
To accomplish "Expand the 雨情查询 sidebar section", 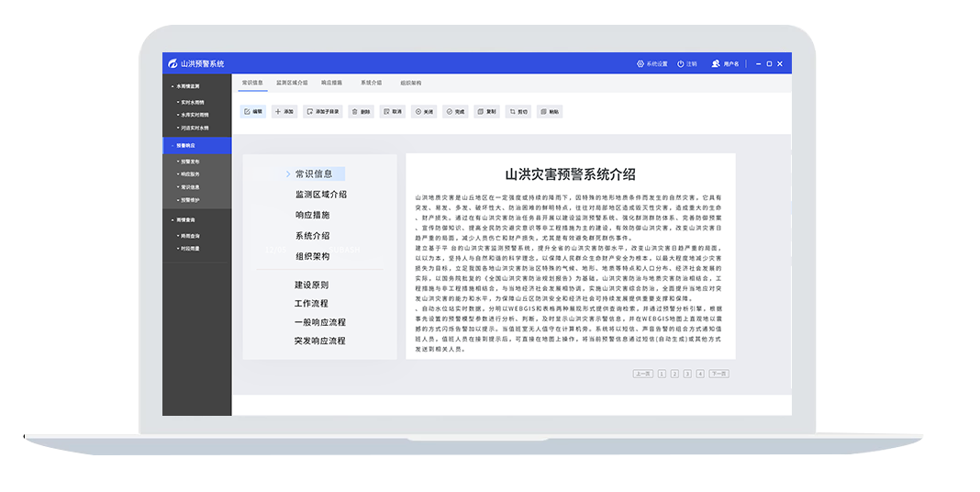I will coord(186,220).
